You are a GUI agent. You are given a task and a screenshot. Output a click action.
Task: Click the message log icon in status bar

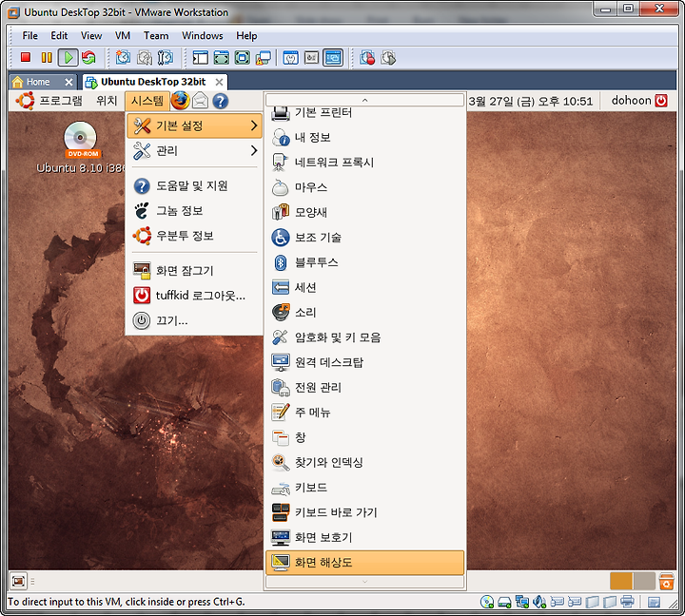click(x=654, y=603)
